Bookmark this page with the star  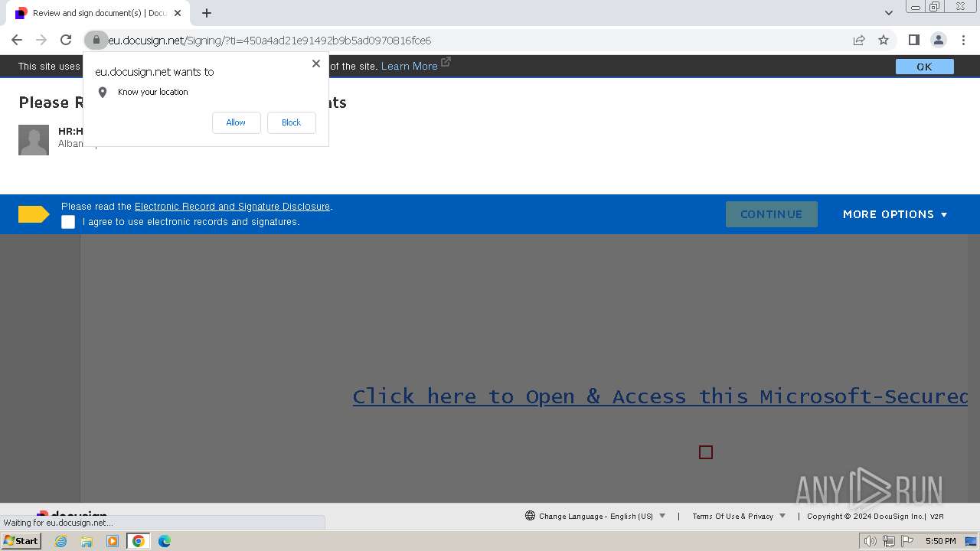click(884, 40)
